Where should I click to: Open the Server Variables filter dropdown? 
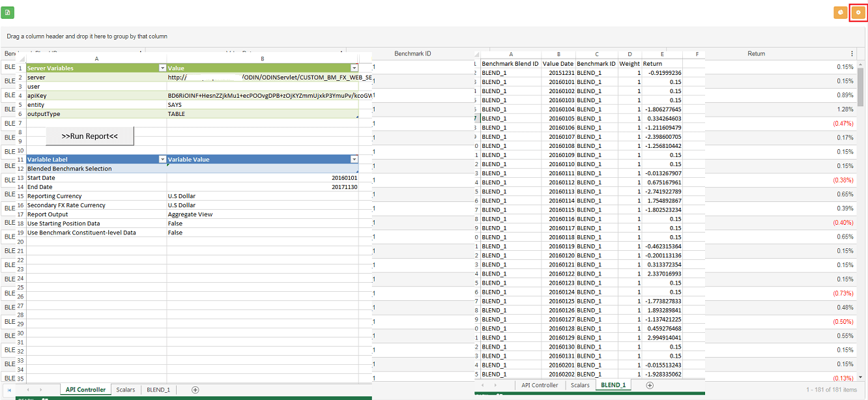coord(162,68)
